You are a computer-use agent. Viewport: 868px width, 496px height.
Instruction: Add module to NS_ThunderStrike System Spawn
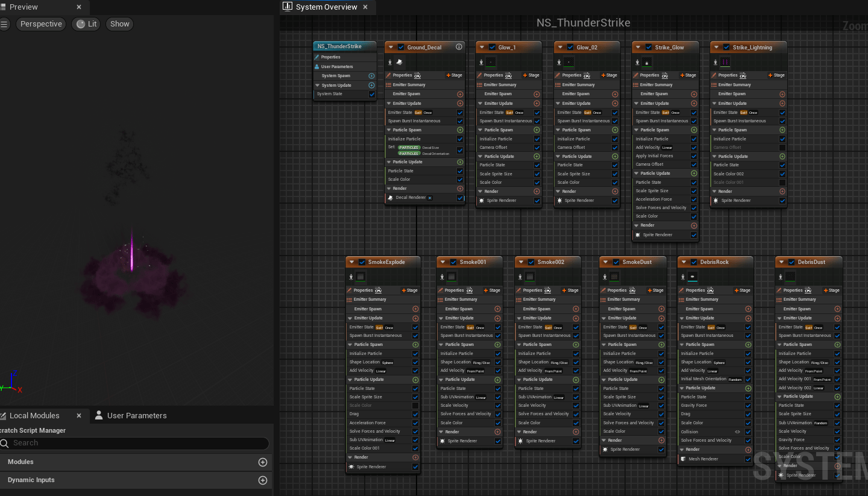[x=371, y=76]
